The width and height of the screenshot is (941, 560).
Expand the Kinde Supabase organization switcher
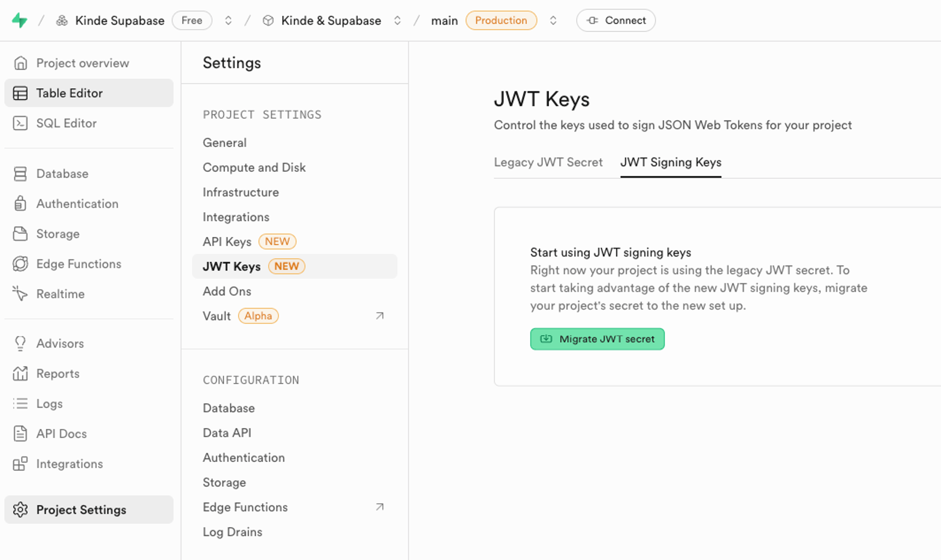(228, 20)
